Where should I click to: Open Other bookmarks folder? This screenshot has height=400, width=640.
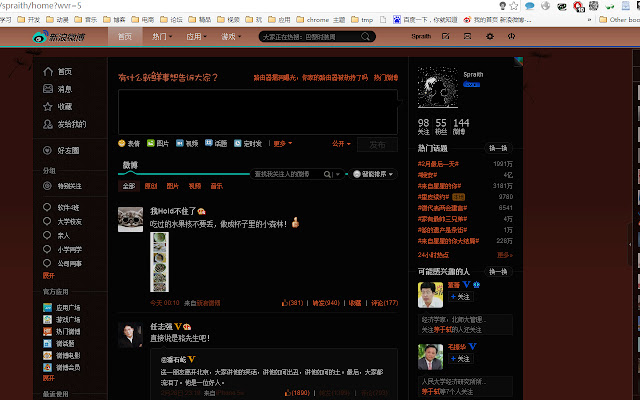(x=619, y=20)
